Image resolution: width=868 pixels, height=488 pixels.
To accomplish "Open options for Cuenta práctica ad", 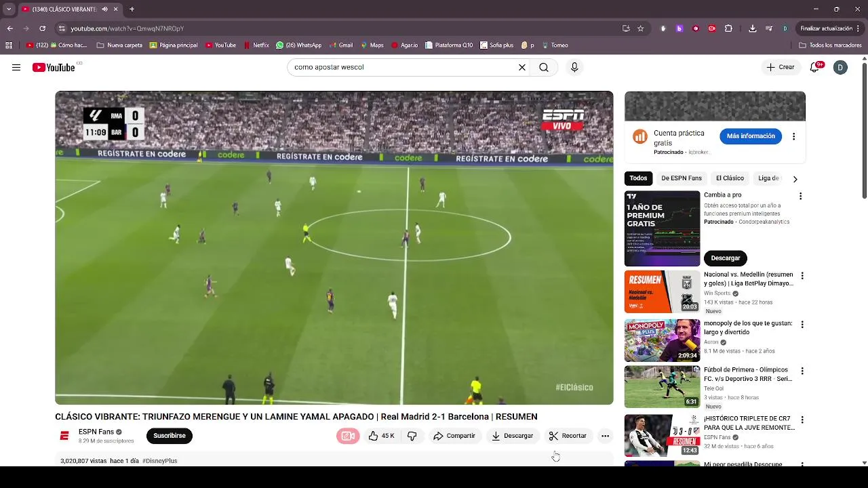I will 793,136.
